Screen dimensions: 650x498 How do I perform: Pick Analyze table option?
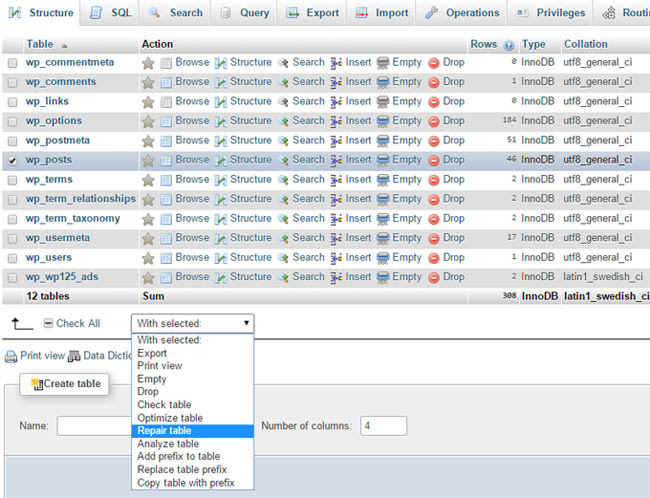point(192,444)
